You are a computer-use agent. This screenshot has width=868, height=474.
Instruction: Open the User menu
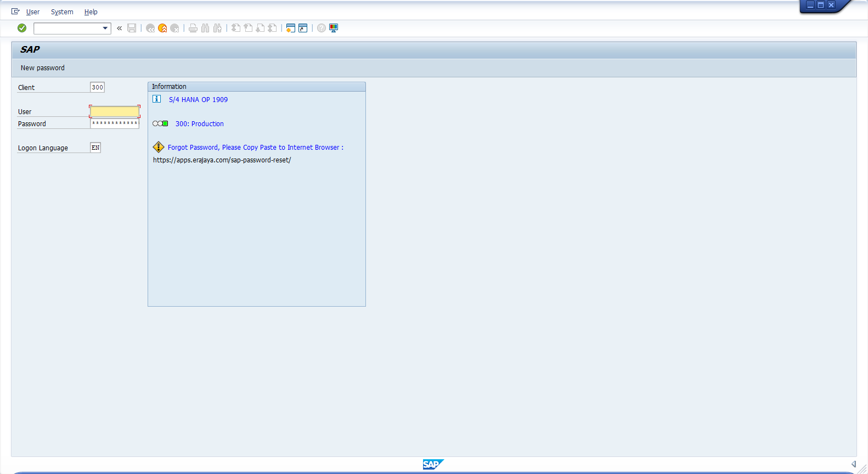tap(33, 12)
